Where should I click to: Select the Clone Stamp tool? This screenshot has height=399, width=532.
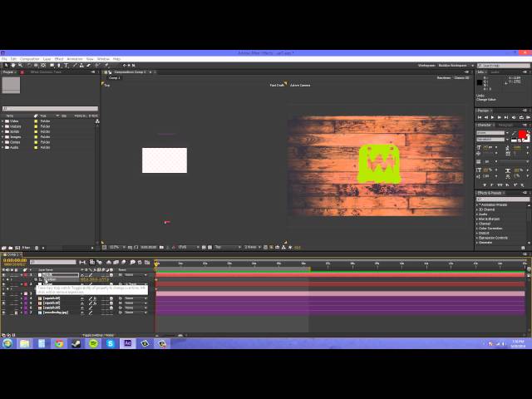tap(81, 65)
